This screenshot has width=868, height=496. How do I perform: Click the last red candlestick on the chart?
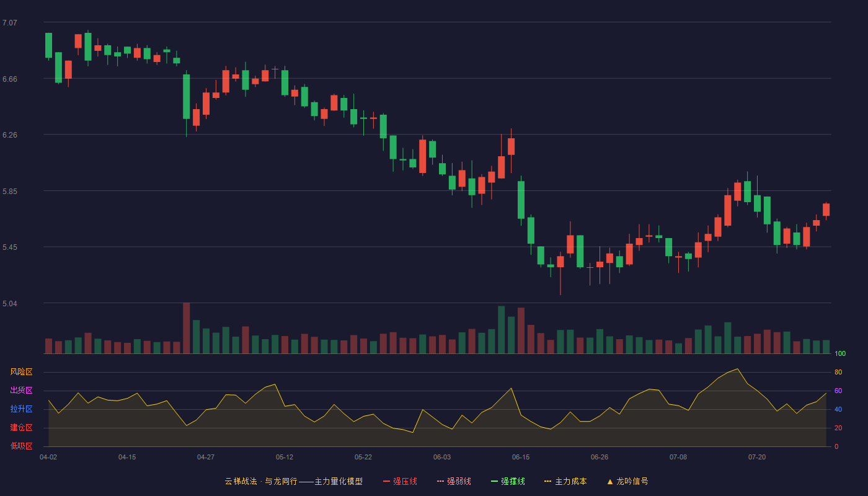click(826, 210)
